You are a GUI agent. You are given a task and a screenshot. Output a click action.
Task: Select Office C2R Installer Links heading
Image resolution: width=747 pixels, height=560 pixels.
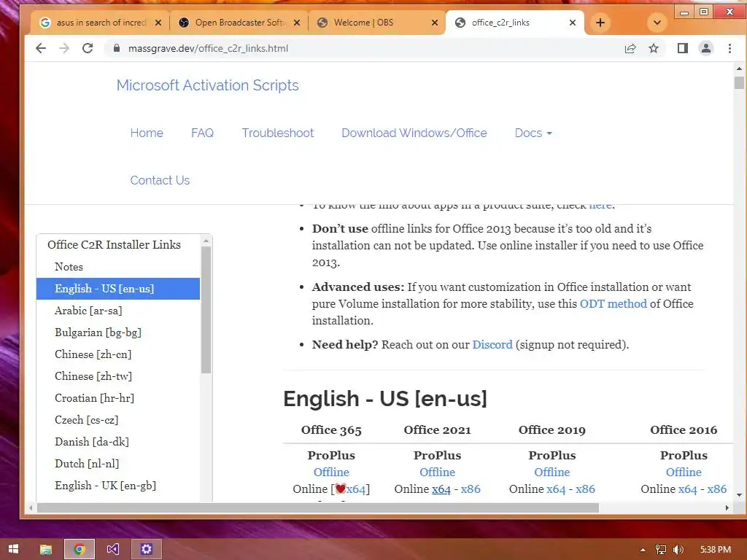coord(114,245)
